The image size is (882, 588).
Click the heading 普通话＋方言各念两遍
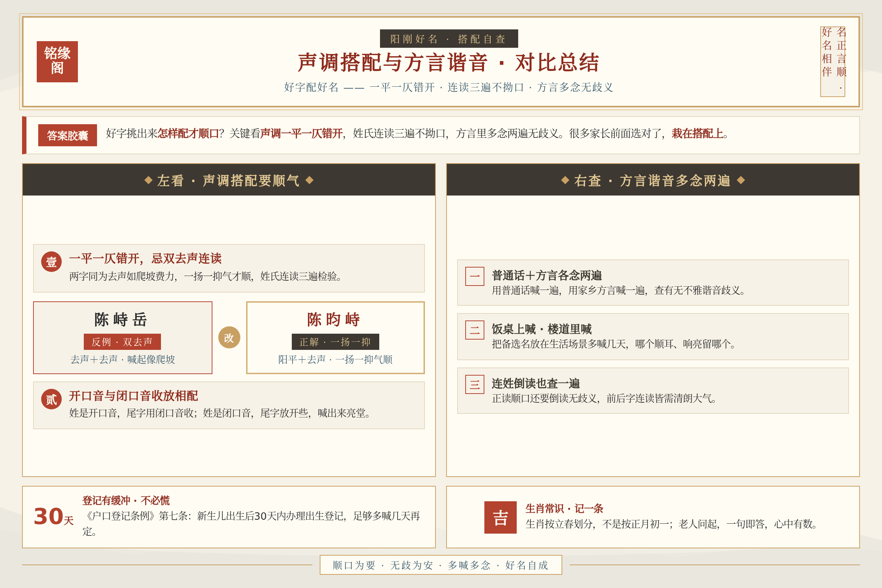[547, 275]
